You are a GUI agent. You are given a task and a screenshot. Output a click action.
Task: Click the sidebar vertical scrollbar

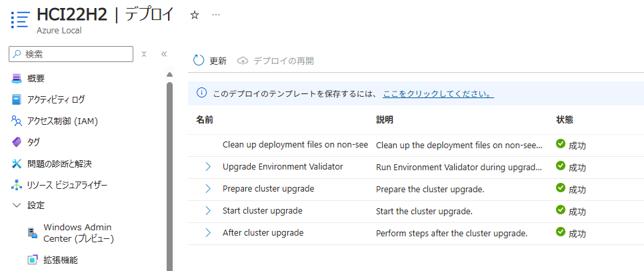tap(169, 177)
